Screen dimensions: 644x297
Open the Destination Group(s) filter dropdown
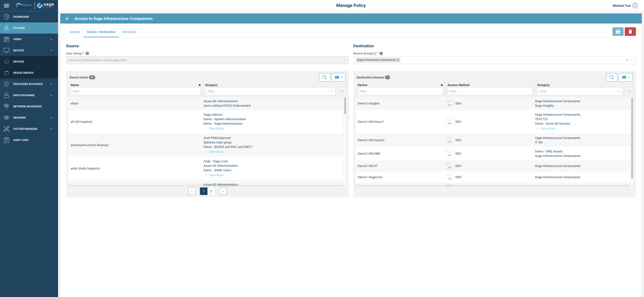(618, 91)
